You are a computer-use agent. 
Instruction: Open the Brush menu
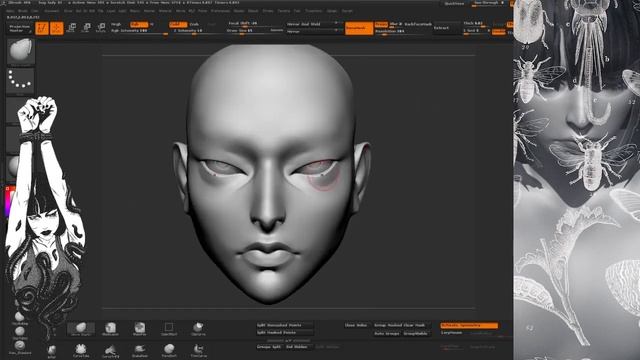click(x=23, y=11)
